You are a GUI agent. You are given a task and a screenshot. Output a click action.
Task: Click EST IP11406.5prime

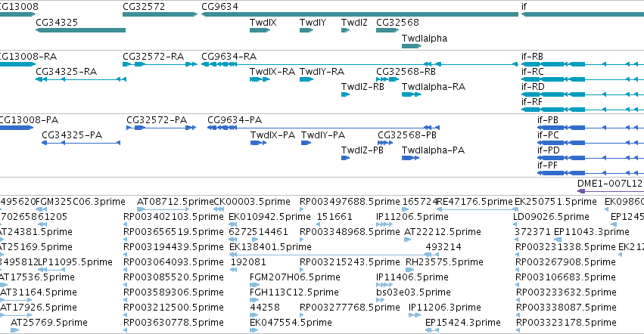(412, 277)
